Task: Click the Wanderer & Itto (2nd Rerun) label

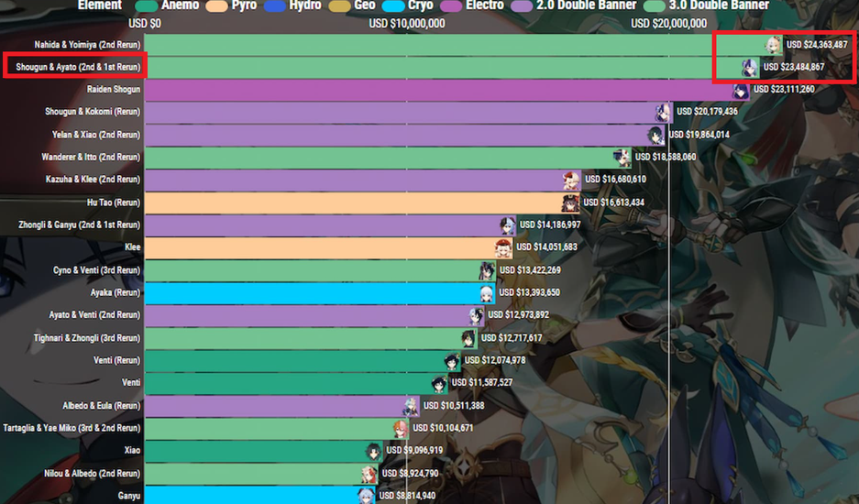Action: click(91, 158)
